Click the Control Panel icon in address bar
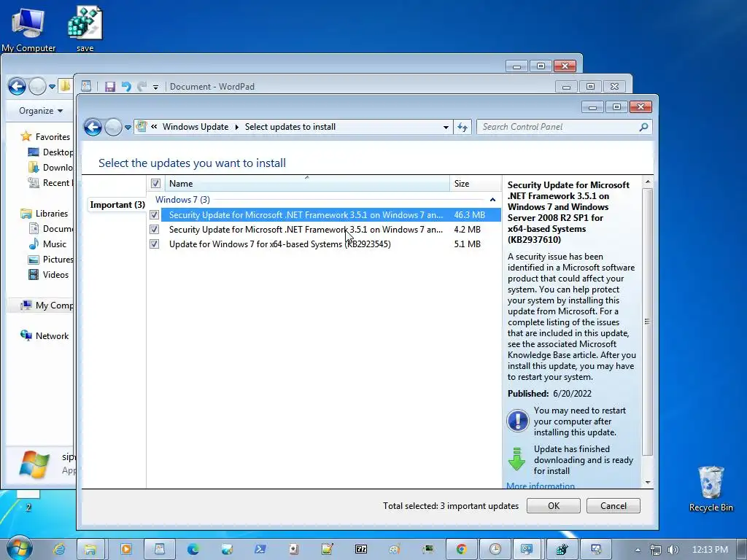This screenshot has width=747, height=560. (142, 127)
